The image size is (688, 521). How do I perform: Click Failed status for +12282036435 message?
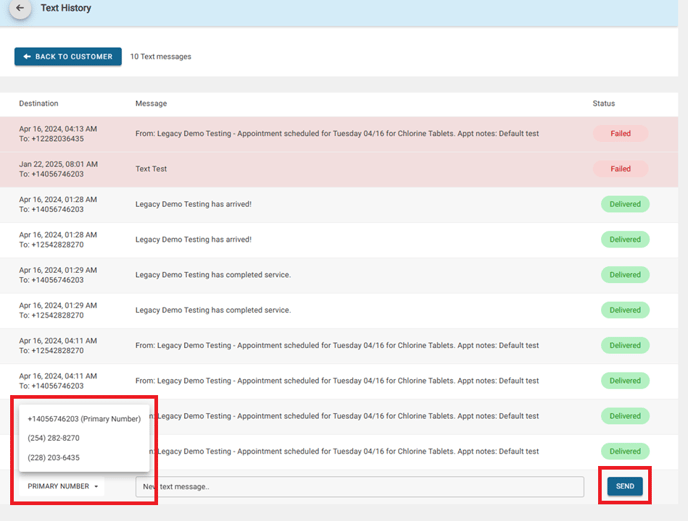tap(621, 134)
